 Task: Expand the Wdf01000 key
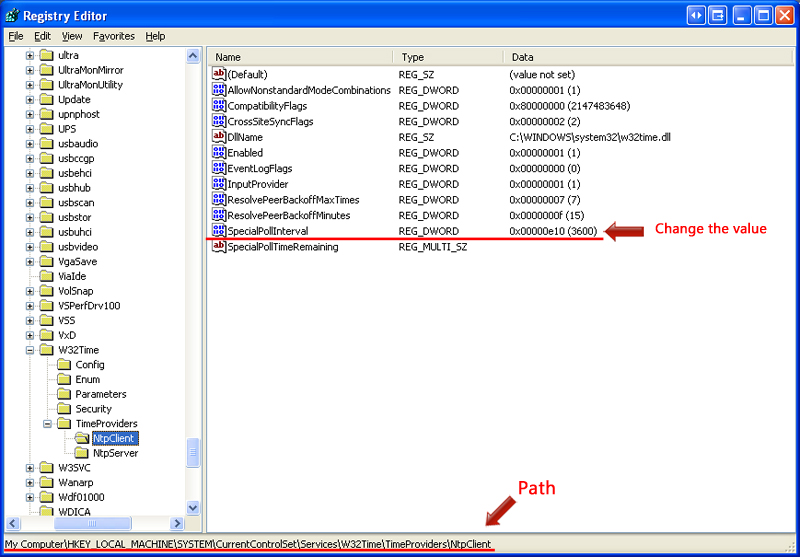[x=30, y=497]
